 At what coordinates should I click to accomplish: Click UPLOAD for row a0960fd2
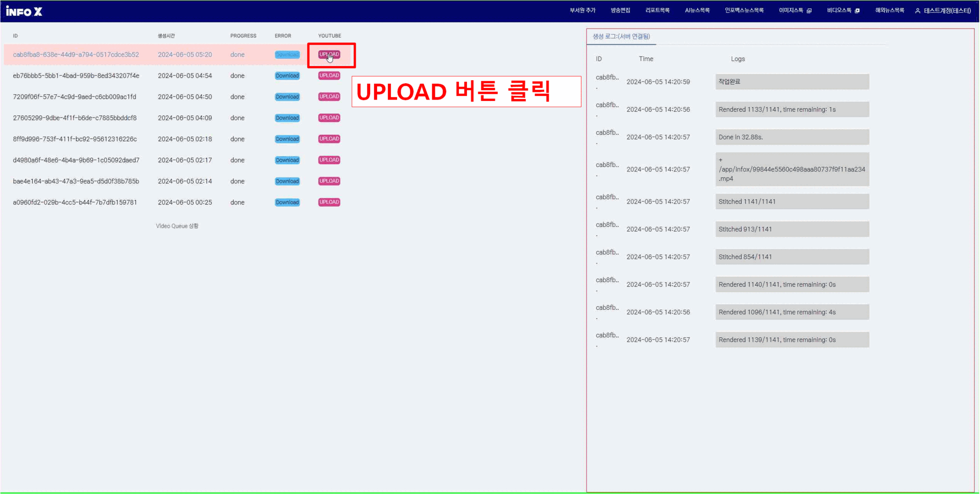tap(329, 202)
